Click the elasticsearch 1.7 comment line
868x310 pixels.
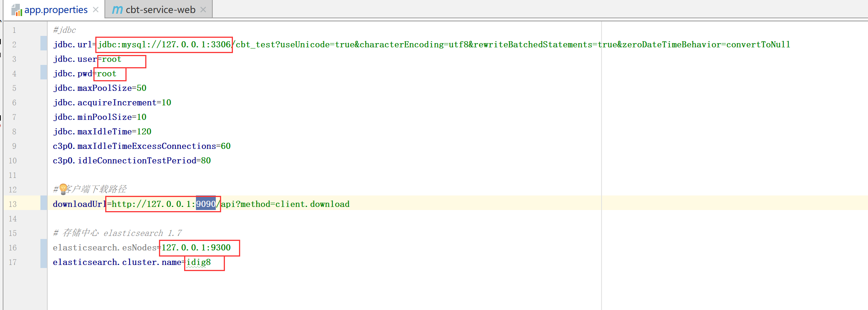pos(117,233)
